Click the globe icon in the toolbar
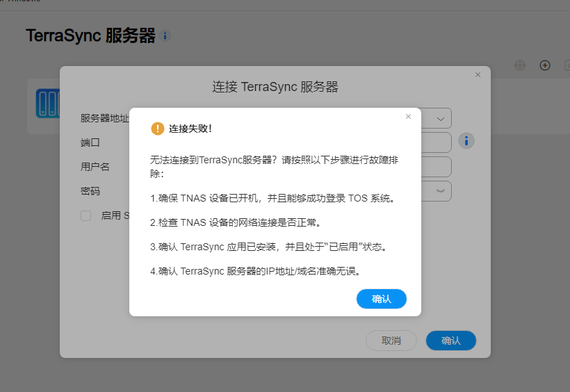The image size is (570, 392). pyautogui.click(x=520, y=65)
